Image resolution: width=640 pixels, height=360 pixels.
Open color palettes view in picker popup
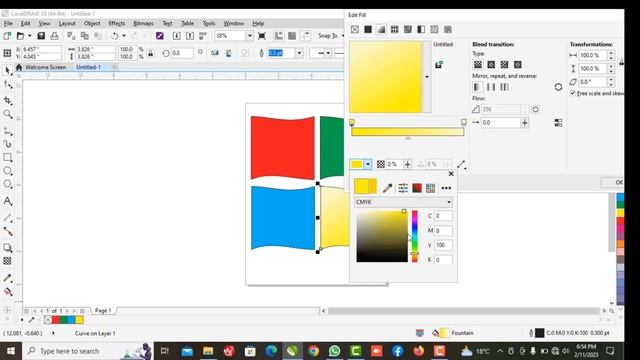coord(430,188)
